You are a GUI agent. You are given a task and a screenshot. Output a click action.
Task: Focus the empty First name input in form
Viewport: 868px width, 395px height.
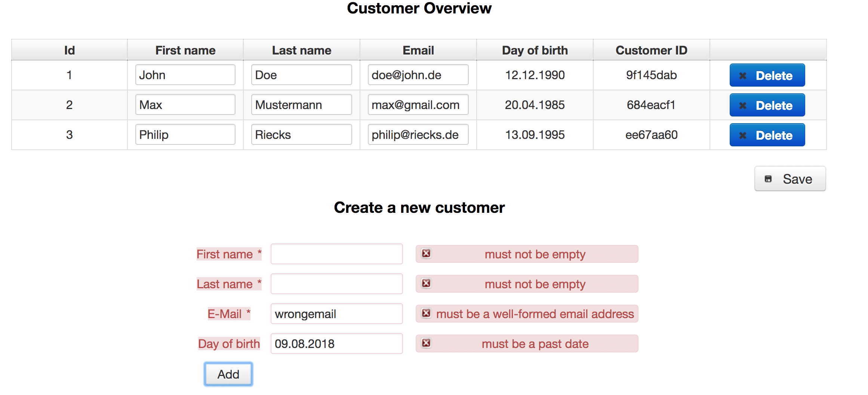[337, 254]
